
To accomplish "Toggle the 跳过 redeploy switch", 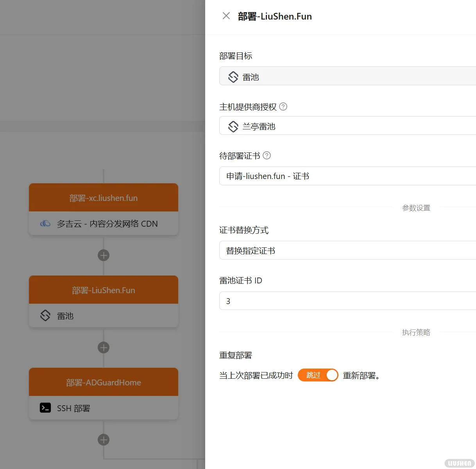I will click(318, 375).
